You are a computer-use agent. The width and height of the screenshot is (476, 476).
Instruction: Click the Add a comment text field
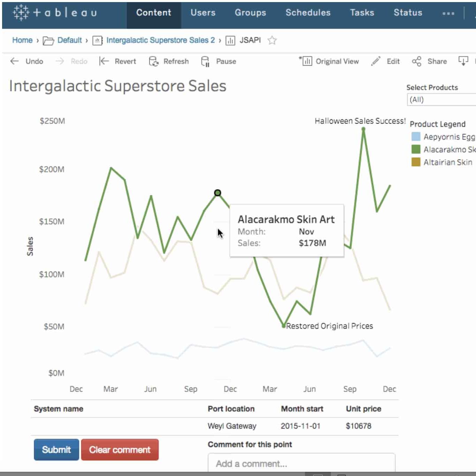click(302, 463)
